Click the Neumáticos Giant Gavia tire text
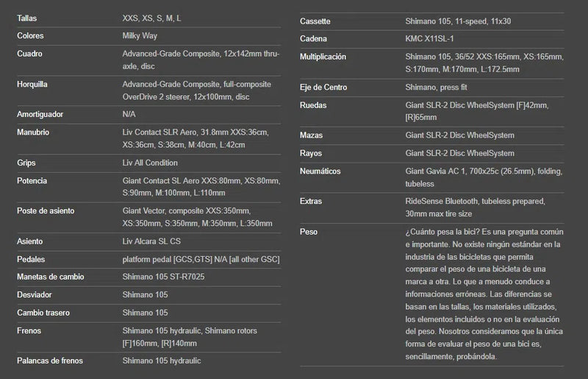 [484, 177]
